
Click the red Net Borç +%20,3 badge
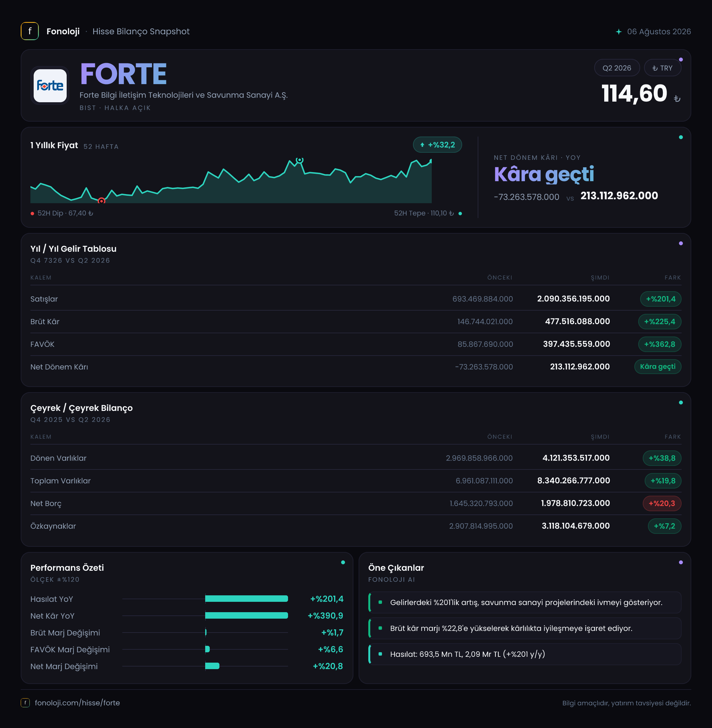[x=662, y=503]
